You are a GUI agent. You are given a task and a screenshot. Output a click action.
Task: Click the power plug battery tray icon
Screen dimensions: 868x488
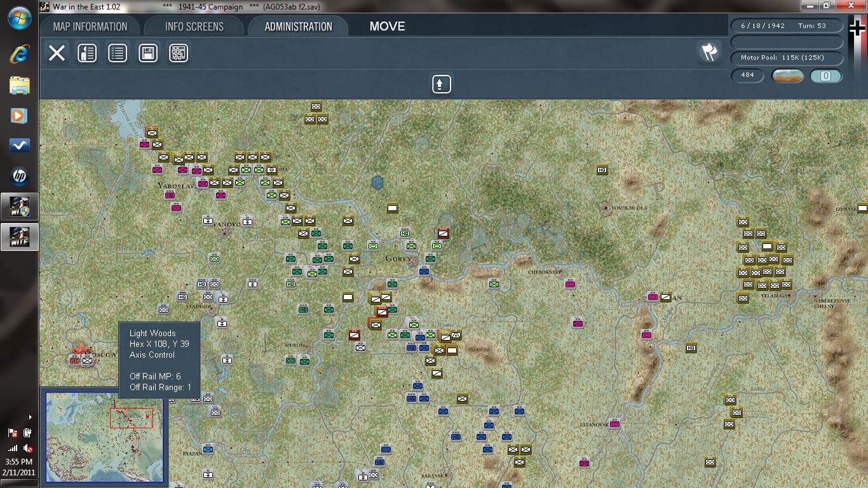point(27,433)
